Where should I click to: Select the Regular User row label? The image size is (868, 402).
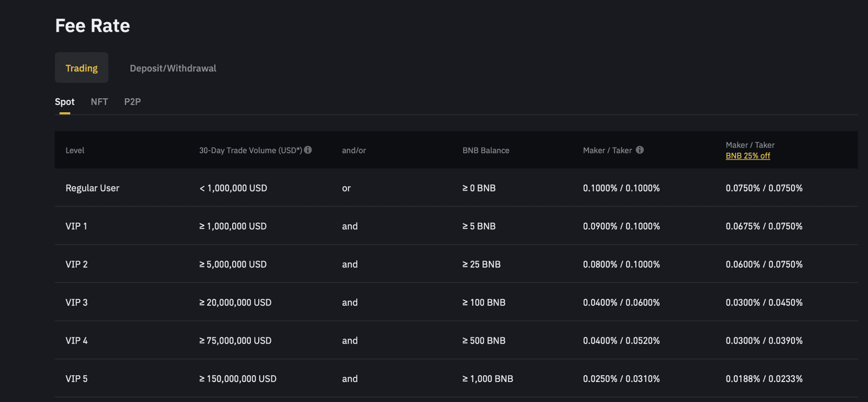pyautogui.click(x=92, y=188)
